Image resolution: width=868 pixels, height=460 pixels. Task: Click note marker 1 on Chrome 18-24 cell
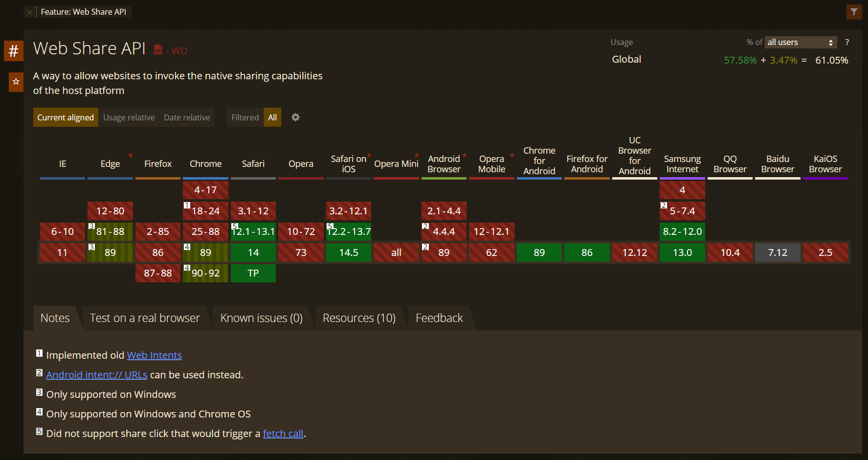pyautogui.click(x=187, y=206)
